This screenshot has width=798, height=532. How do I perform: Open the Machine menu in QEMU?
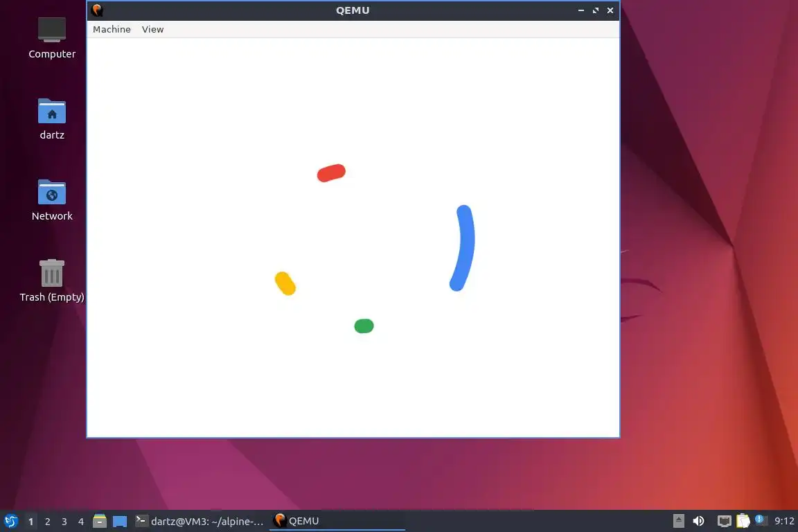tap(112, 30)
